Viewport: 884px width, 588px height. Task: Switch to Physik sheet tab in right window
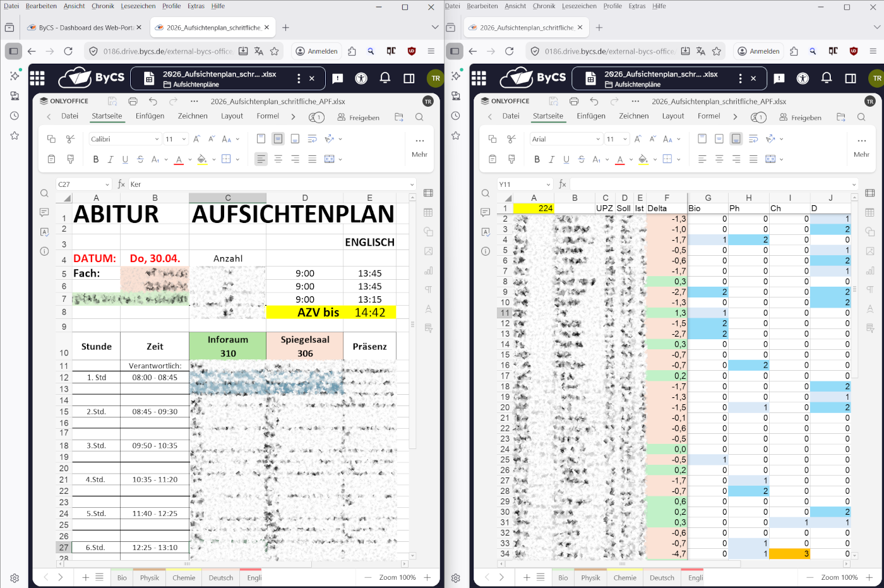[590, 578]
